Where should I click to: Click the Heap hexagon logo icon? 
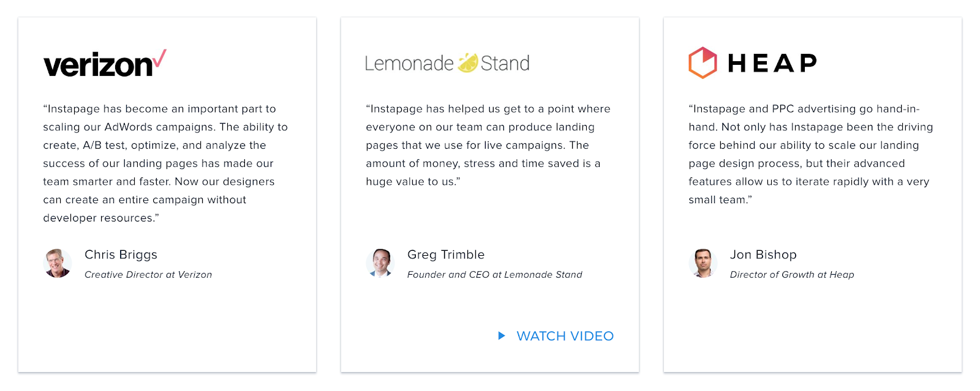point(703,62)
